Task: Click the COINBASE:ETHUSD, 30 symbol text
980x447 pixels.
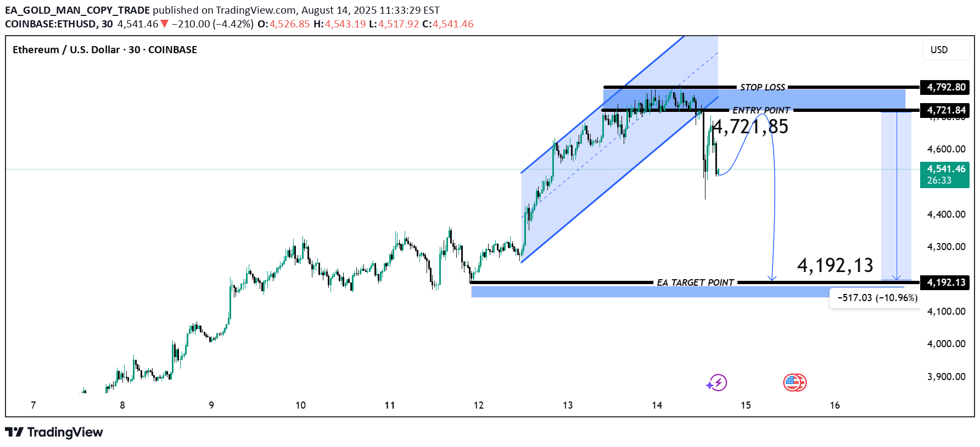Action: pyautogui.click(x=59, y=24)
